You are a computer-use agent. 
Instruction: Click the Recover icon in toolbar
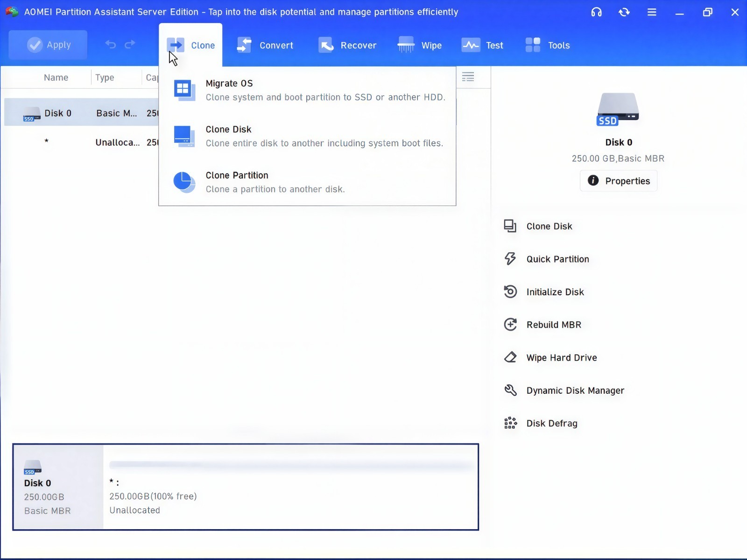(x=326, y=45)
